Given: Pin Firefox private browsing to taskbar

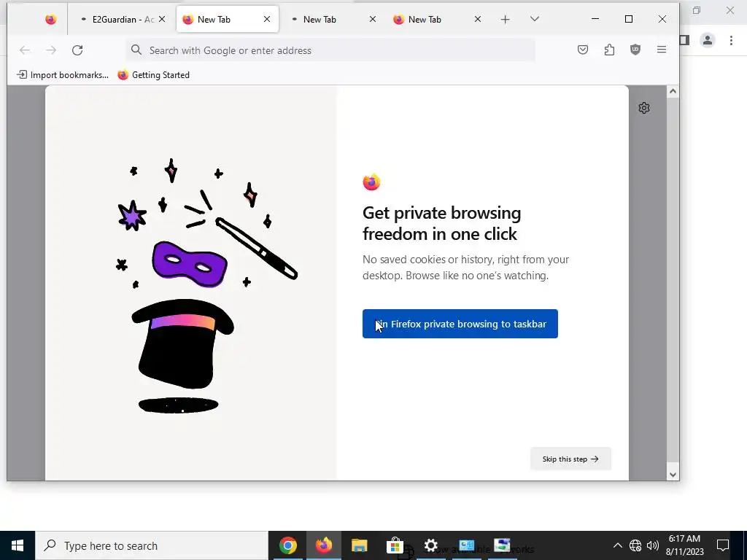Looking at the screenshot, I should pos(460,324).
